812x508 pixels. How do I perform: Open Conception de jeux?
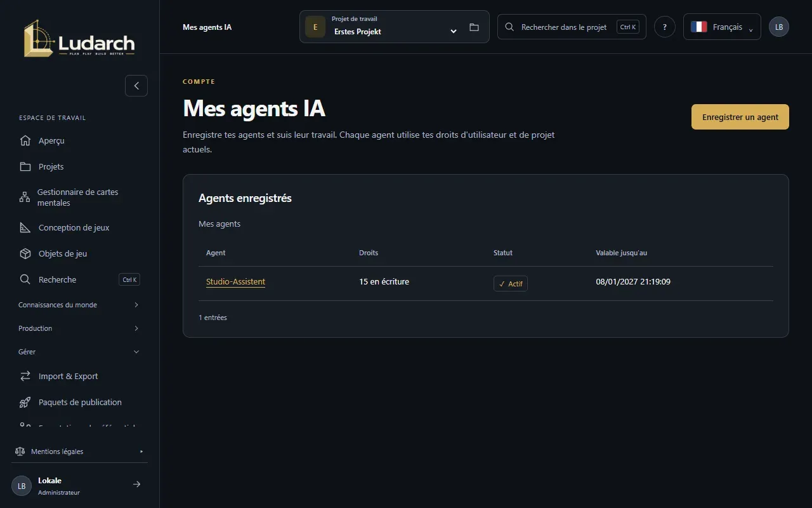79,227
